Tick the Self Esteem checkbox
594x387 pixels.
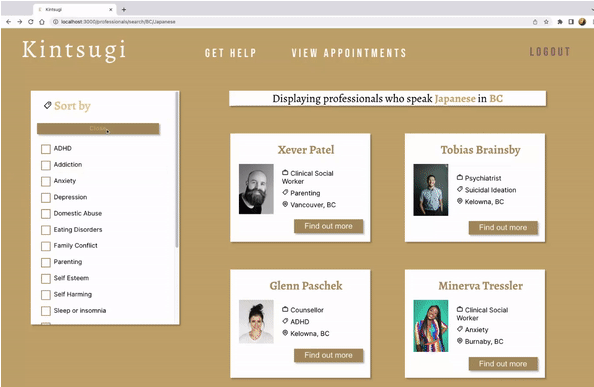(x=46, y=279)
